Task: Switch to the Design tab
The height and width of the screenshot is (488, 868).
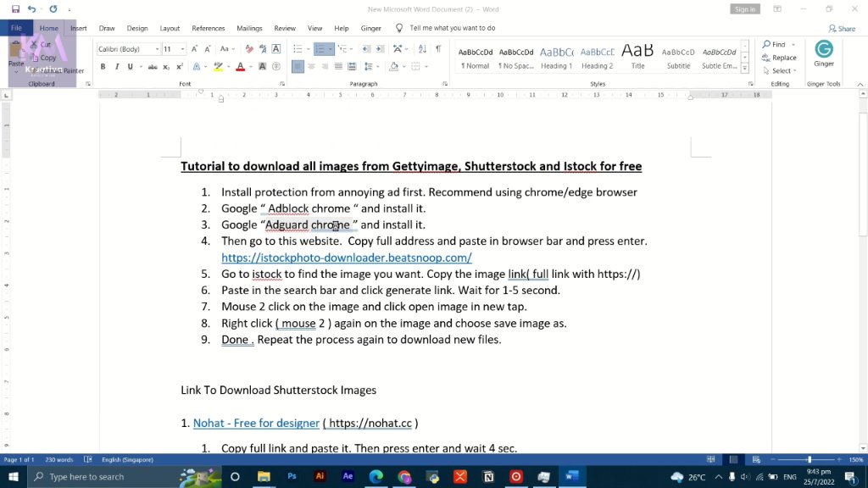Action: click(136, 28)
